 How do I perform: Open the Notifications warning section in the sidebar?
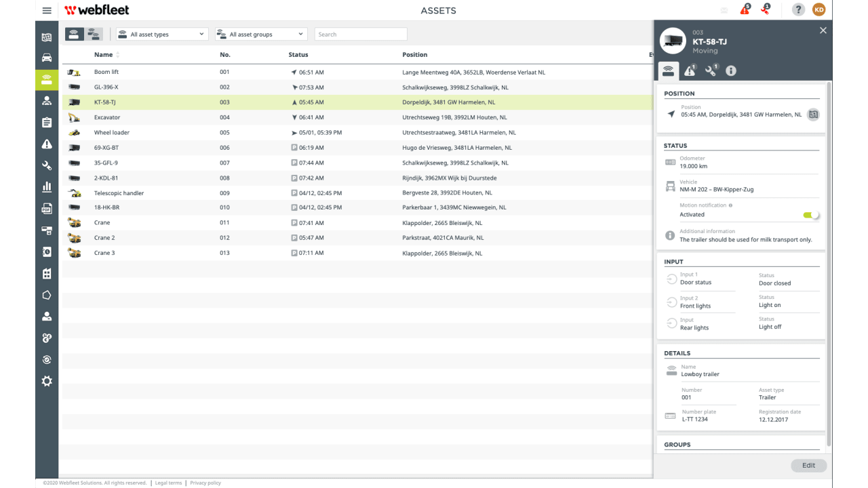pos(47,144)
